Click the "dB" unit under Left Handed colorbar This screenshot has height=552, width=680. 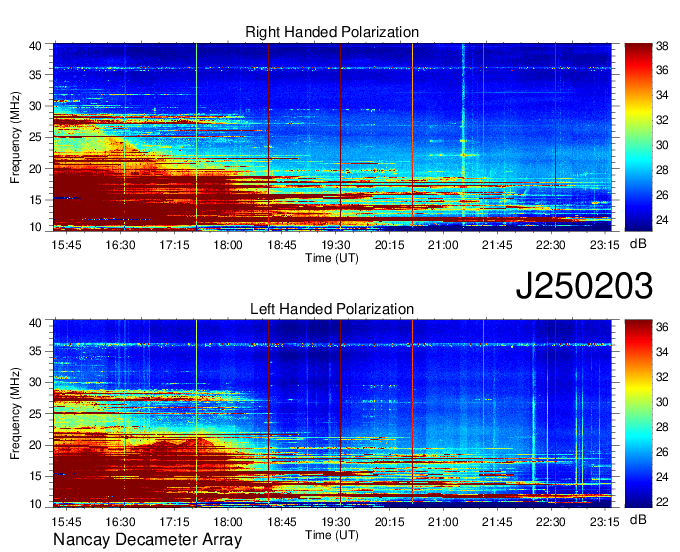click(x=638, y=520)
